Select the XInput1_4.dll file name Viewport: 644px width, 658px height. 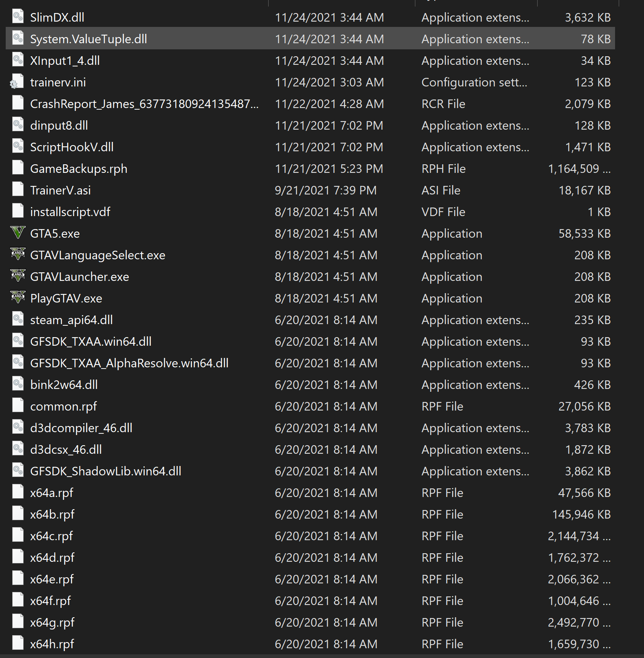click(65, 61)
